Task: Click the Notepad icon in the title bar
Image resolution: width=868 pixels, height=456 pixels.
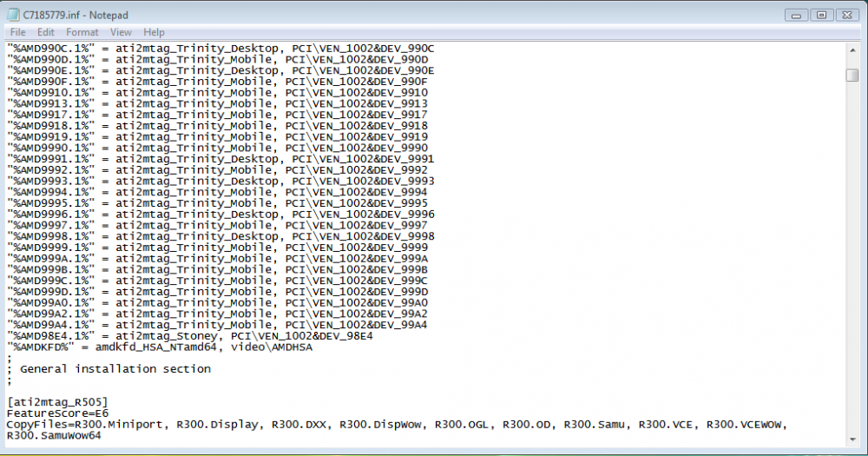Action: (12, 15)
